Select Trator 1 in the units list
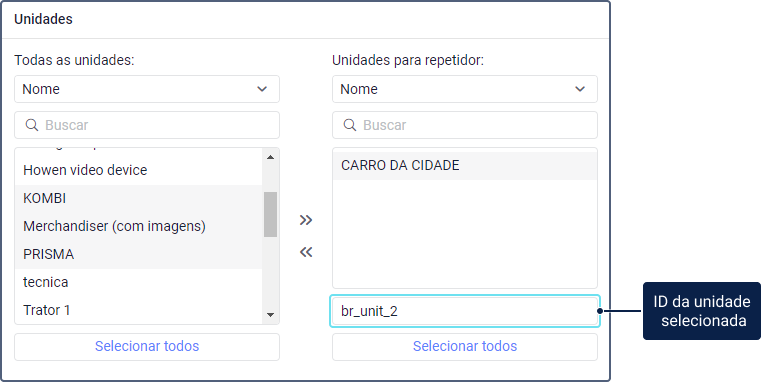This screenshot has height=382, width=763. click(139, 310)
